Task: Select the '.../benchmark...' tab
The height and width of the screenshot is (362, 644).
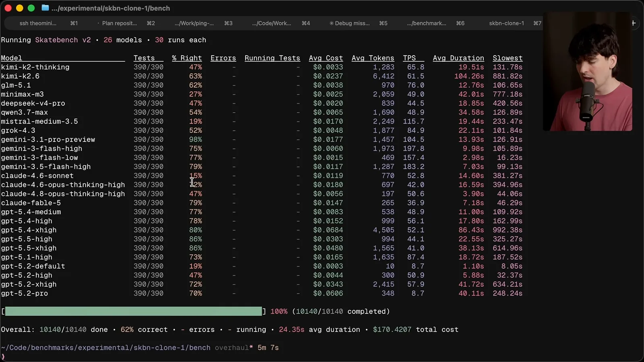Action: [426, 23]
